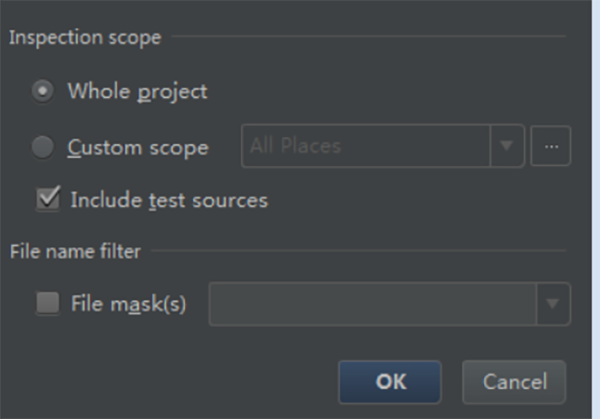Image resolution: width=600 pixels, height=419 pixels.
Task: Expand the file mask dropdown arrow
Action: point(553,304)
